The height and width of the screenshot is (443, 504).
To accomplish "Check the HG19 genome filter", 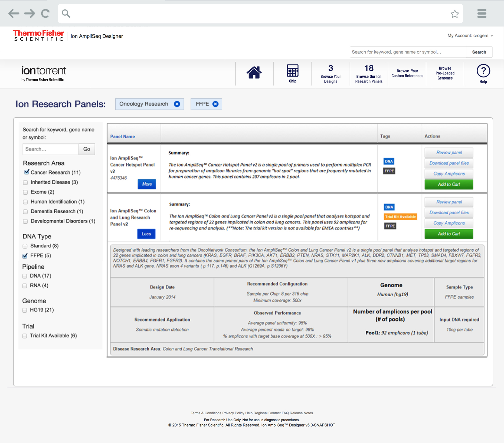I will click(25, 310).
